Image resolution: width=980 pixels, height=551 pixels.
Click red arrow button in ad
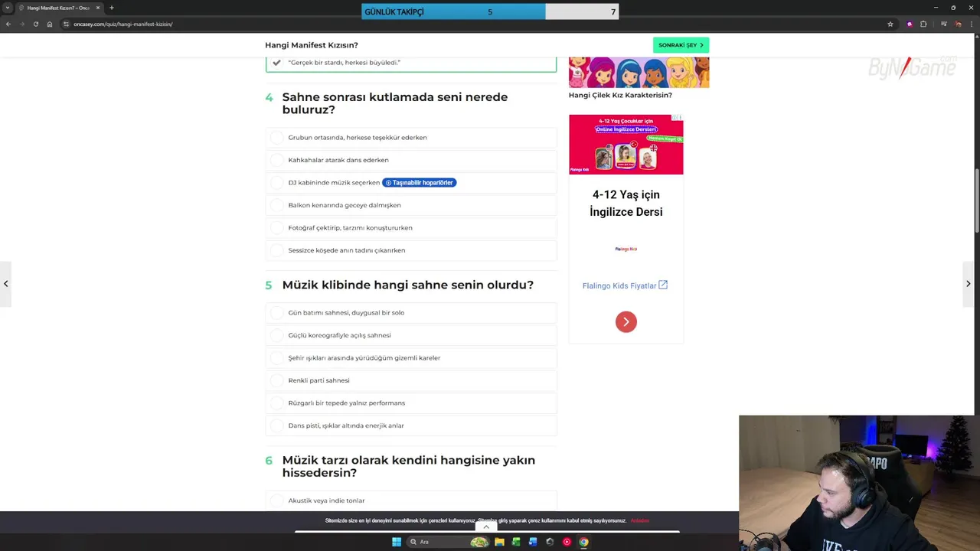[x=626, y=322]
